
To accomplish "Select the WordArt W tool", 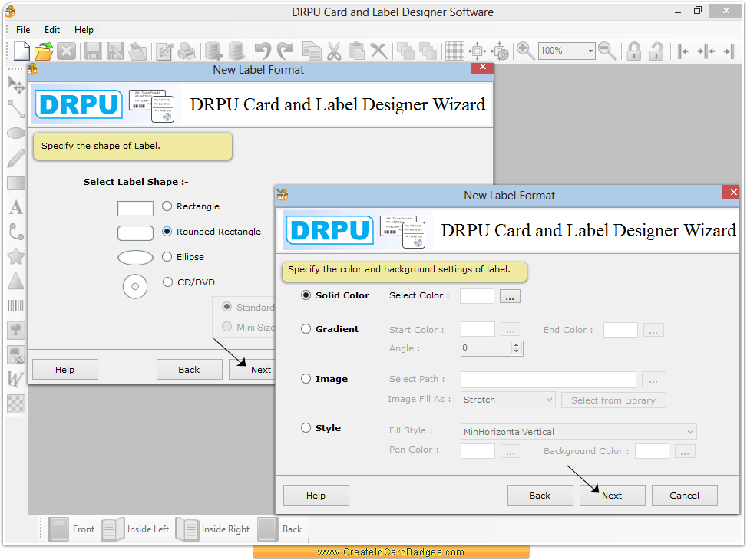I will click(x=15, y=379).
